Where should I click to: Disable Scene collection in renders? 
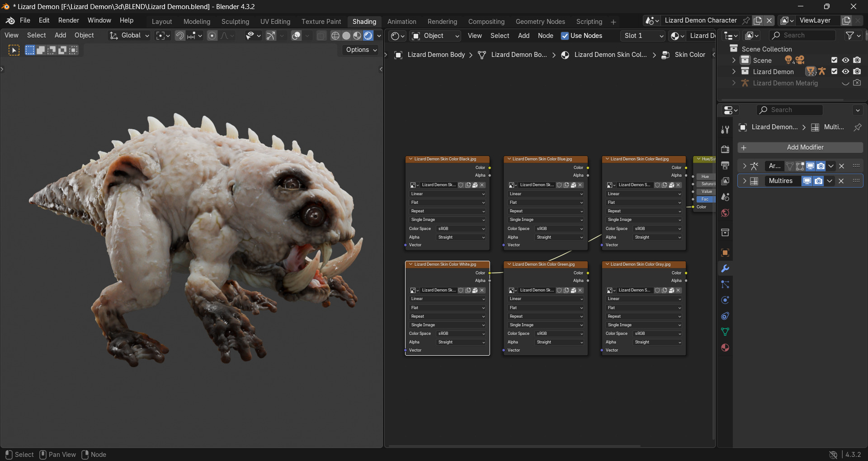pyautogui.click(x=857, y=60)
